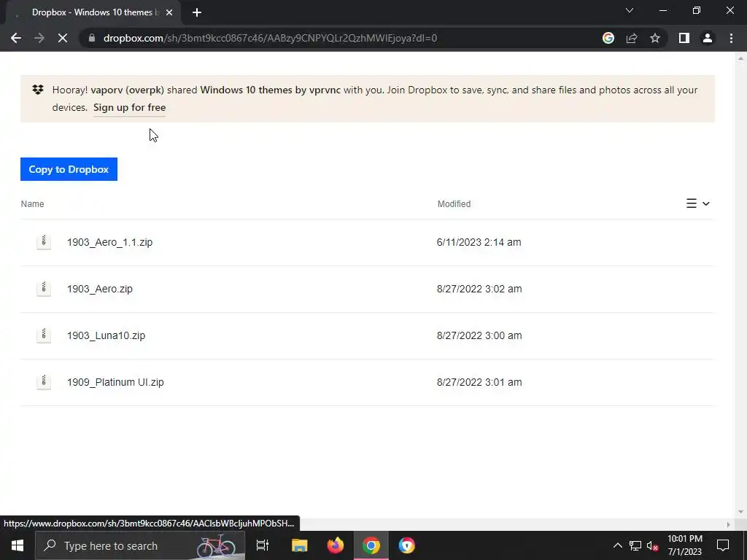Open the Chrome profile avatar
The width and height of the screenshot is (747, 560).
click(708, 38)
